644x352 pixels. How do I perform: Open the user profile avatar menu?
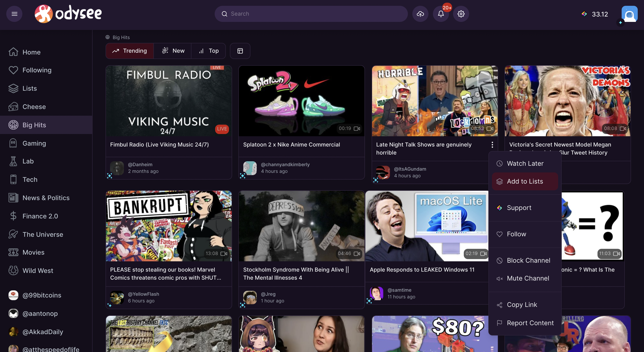point(629,14)
